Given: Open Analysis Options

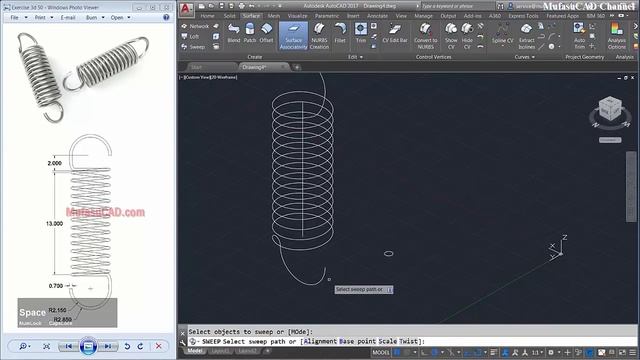Looking at the screenshot, I should pos(616,36).
